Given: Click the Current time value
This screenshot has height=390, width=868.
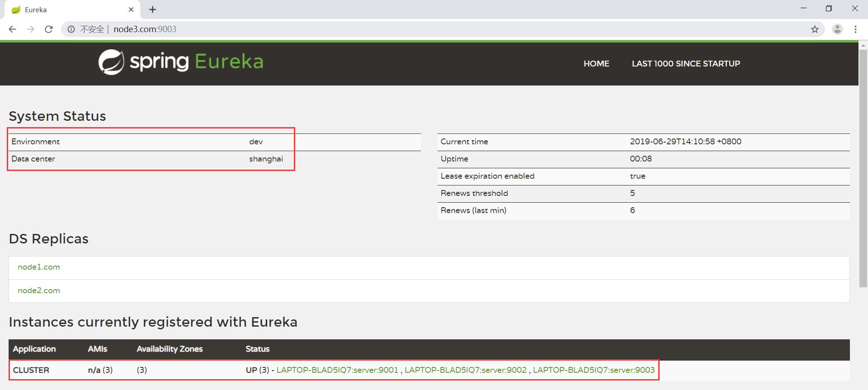Looking at the screenshot, I should [x=685, y=142].
